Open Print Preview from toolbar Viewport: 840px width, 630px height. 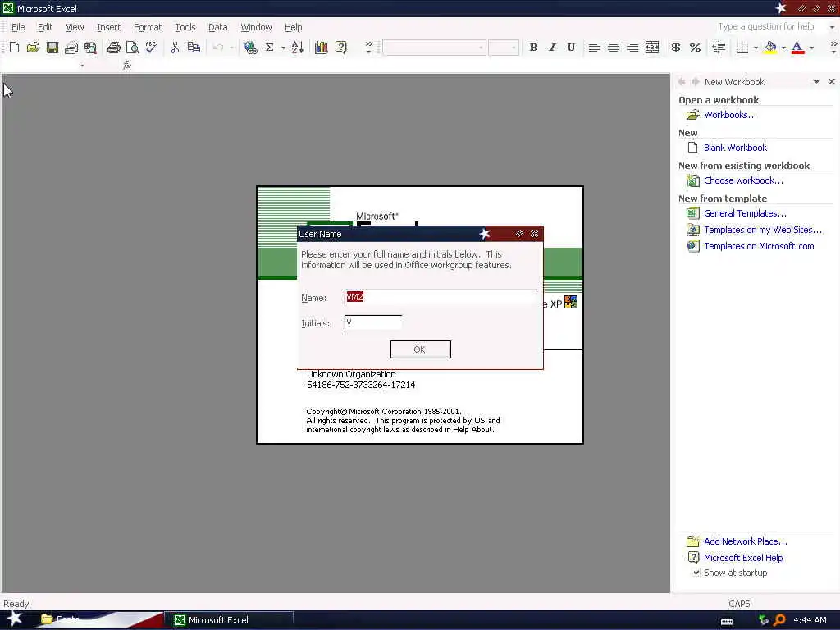(x=132, y=48)
